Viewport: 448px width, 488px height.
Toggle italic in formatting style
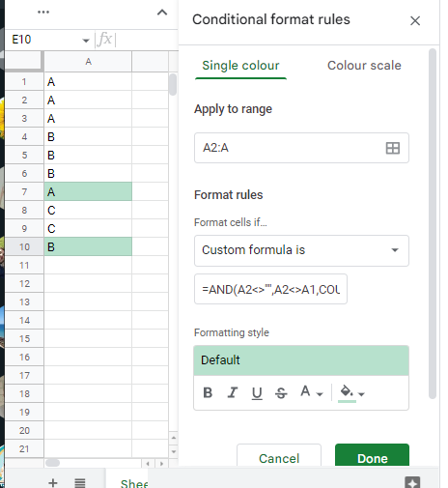point(233,392)
